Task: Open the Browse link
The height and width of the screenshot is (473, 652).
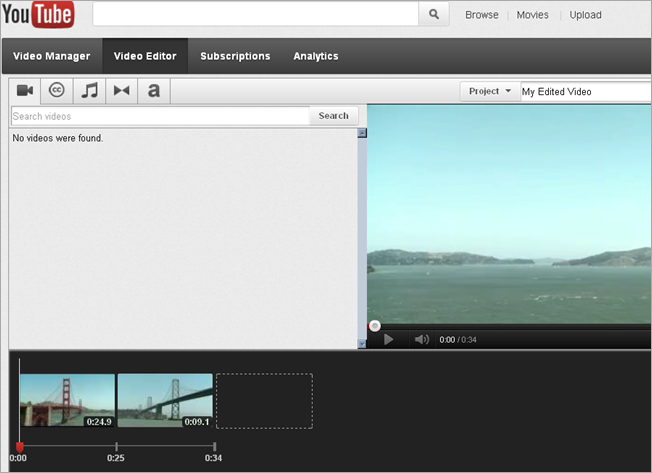Action: point(482,15)
